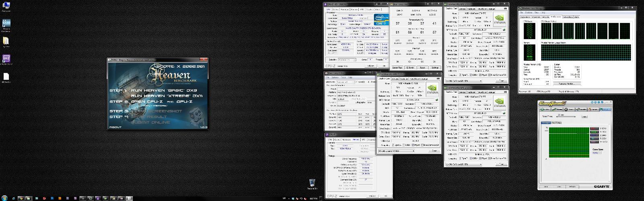
Task: Open GPU selector dropdown in Quadro GPU-Z
Action: pos(396,151)
